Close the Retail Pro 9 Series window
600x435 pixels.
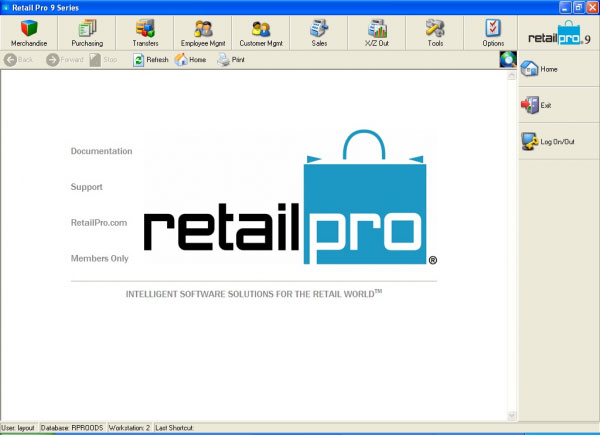(x=592, y=8)
